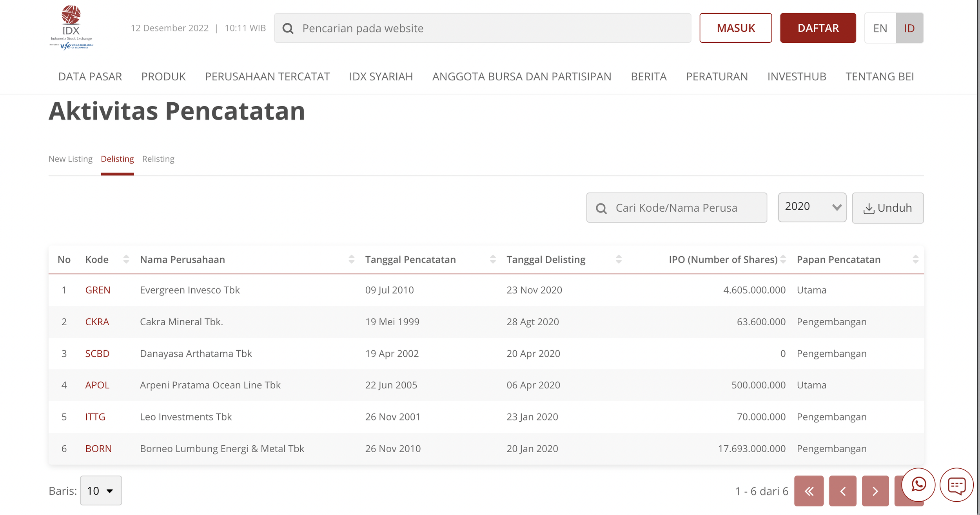The image size is (980, 515).
Task: Sort by Kode column arrows
Action: [126, 259]
